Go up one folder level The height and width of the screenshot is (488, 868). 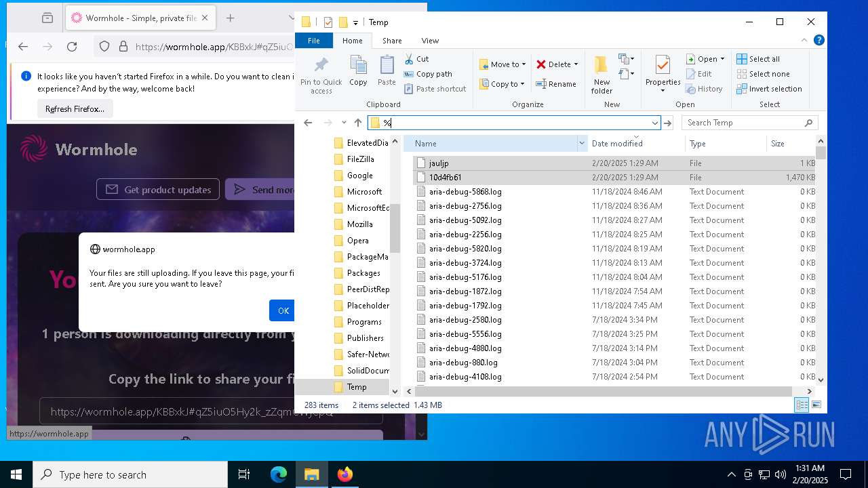pyautogui.click(x=358, y=123)
